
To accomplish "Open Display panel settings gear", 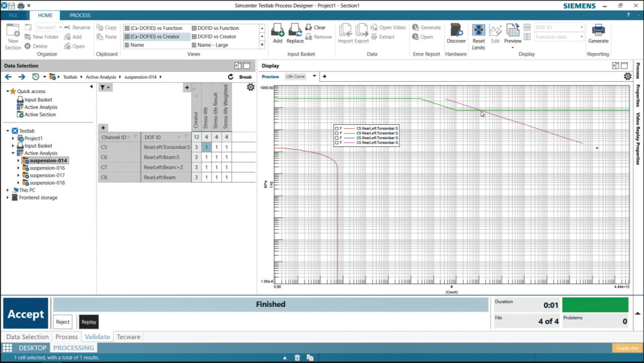I will coord(627,76).
